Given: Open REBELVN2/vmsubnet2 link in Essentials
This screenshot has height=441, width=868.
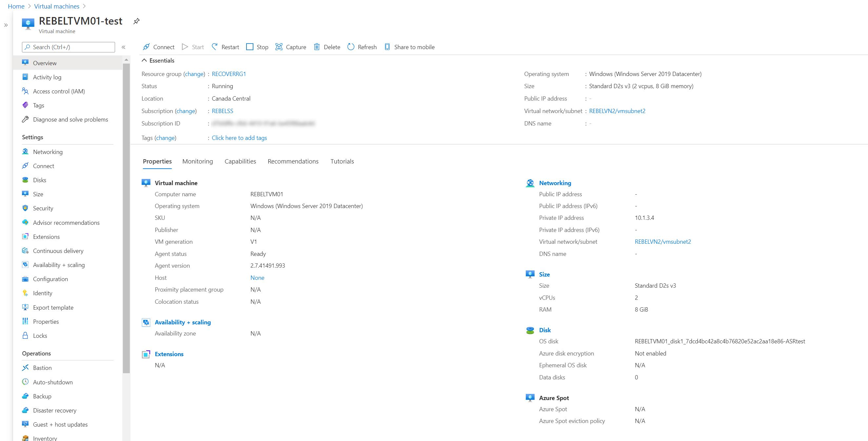Looking at the screenshot, I should (617, 111).
